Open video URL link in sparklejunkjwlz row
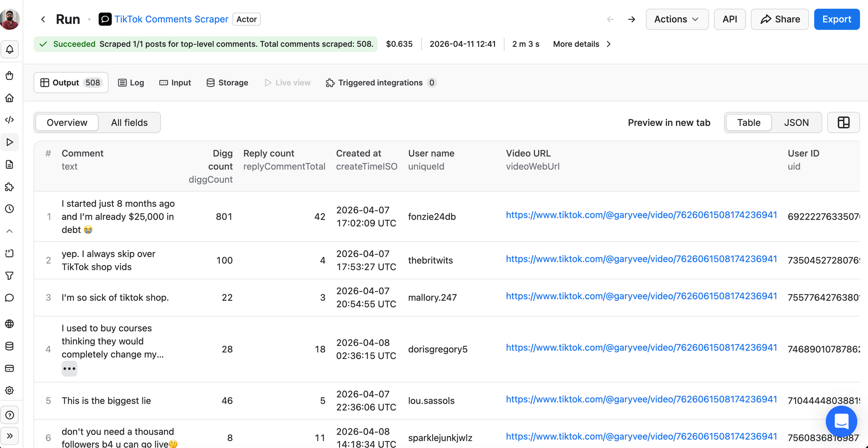868x448 pixels. pos(641,436)
